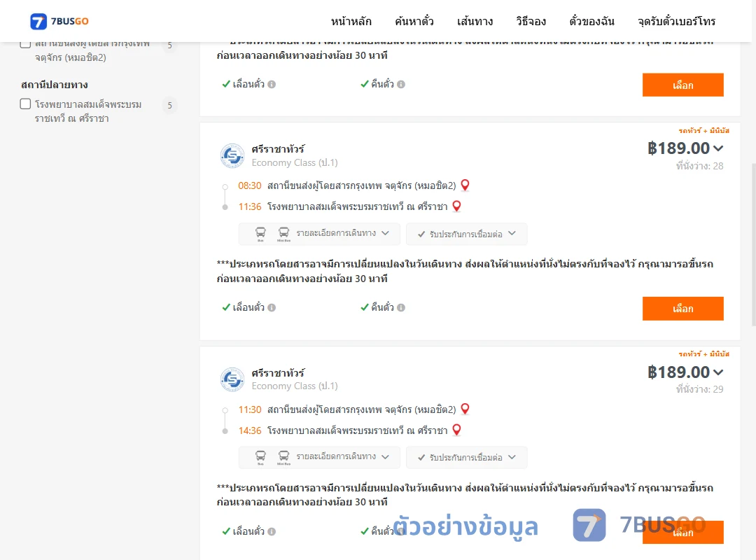Image resolution: width=756 pixels, height=560 pixels.
Task: Click เลือก button for the 11:30 trip
Action: (682, 532)
